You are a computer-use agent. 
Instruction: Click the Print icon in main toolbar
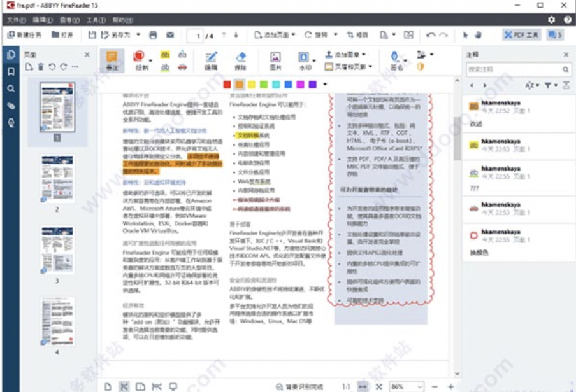tap(153, 35)
